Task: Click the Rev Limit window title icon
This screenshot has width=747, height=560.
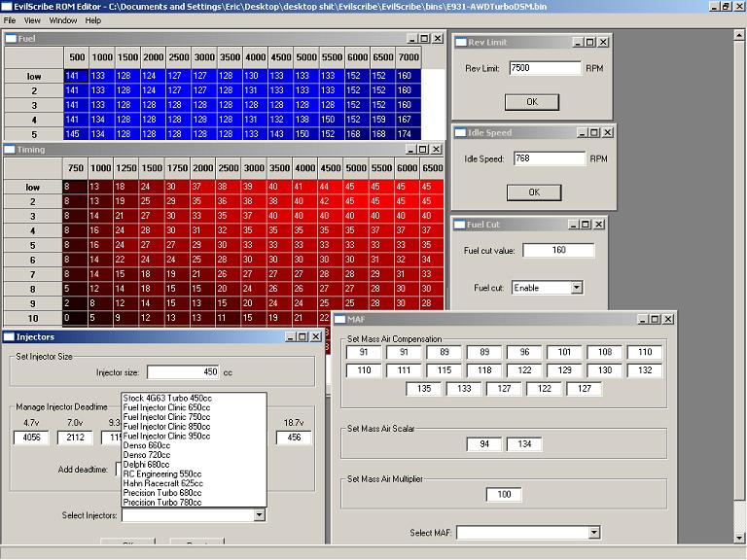Action: [460, 43]
